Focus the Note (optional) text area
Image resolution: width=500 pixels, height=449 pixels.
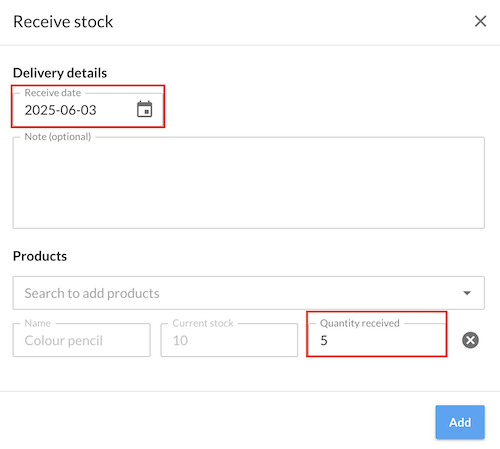249,183
